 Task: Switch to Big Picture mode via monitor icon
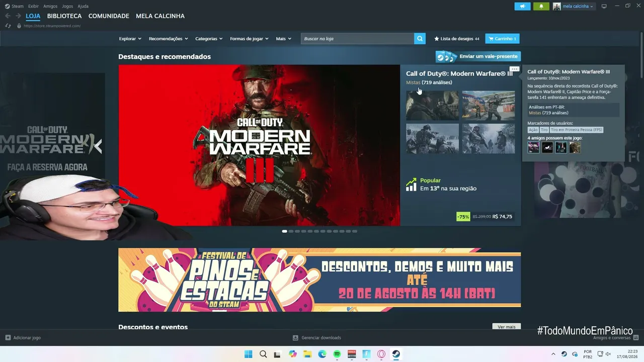pyautogui.click(x=604, y=7)
